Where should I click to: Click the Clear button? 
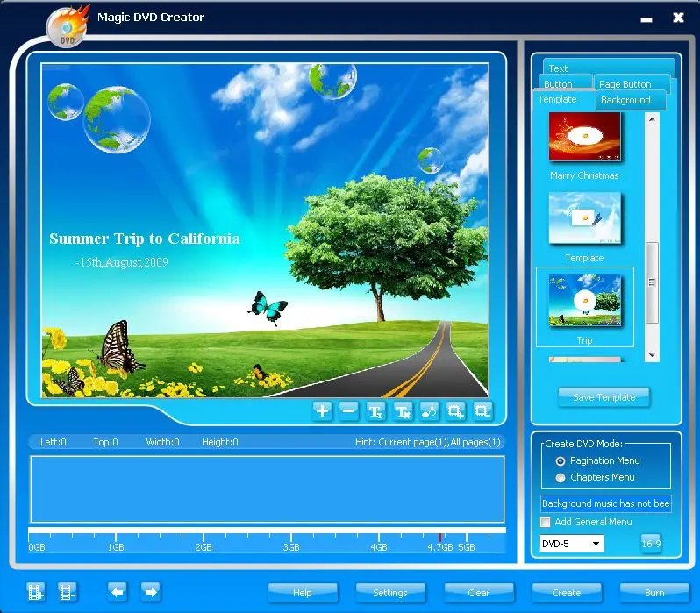479,593
